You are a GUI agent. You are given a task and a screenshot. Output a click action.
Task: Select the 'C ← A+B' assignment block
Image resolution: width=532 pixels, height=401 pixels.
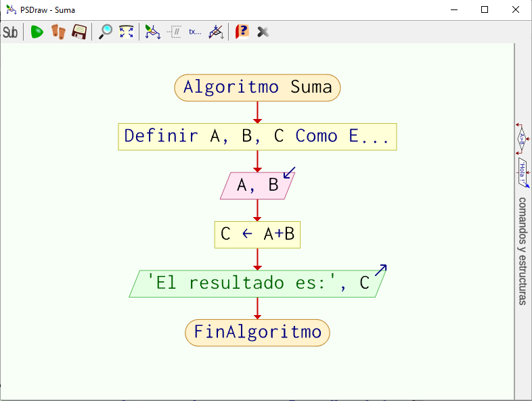click(x=257, y=235)
